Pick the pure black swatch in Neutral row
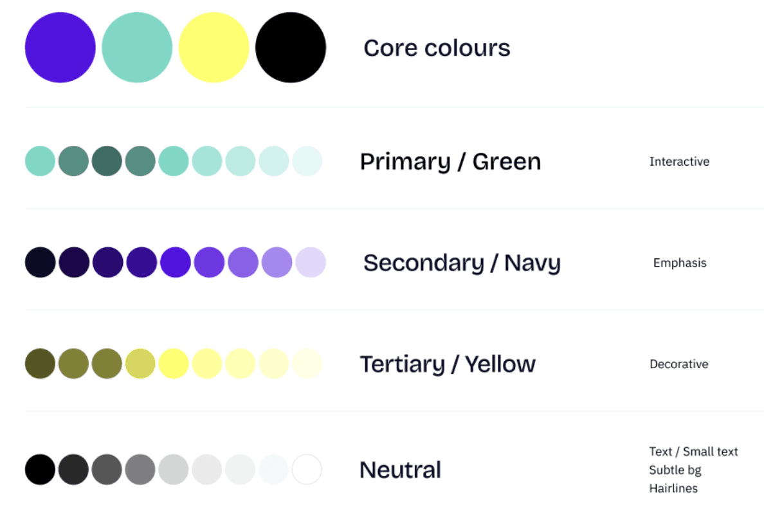Image resolution: width=764 pixels, height=532 pixels. [x=40, y=470]
